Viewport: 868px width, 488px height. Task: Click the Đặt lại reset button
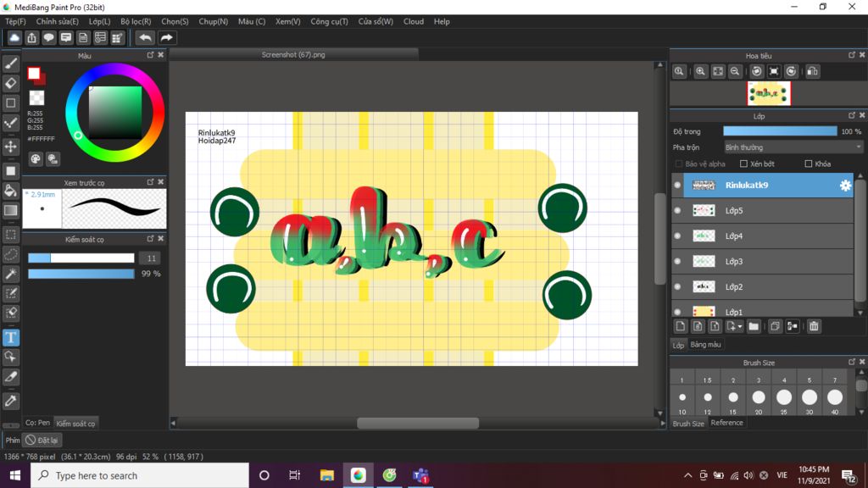pos(42,441)
